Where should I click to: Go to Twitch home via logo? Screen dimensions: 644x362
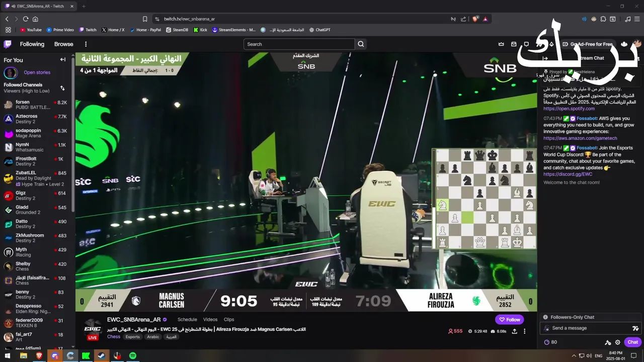pyautogui.click(x=8, y=44)
